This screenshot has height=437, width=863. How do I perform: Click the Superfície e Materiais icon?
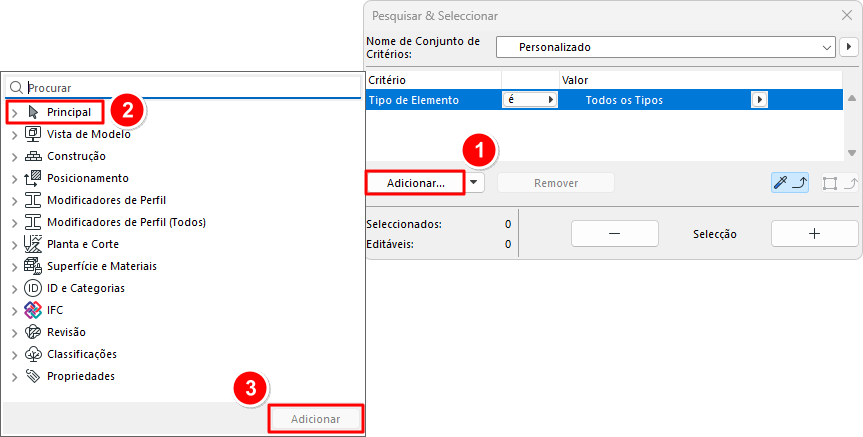click(33, 266)
